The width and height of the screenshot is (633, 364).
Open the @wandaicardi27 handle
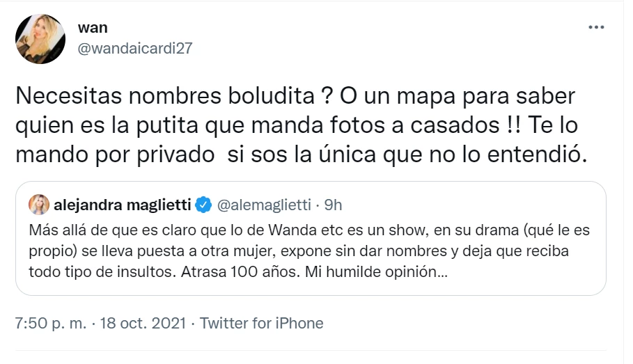coord(135,49)
